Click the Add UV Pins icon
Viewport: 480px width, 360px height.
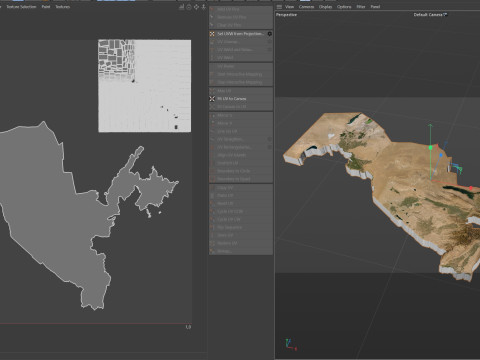pos(212,9)
